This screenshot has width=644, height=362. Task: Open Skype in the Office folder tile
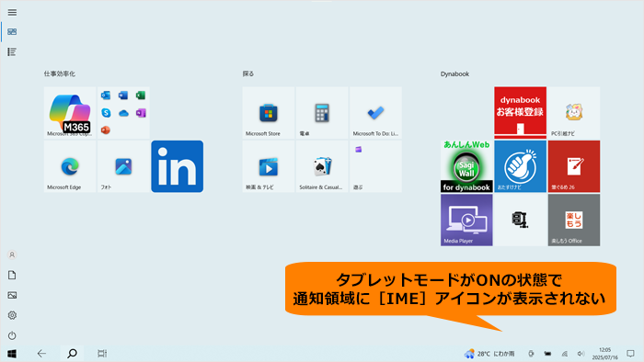106,113
